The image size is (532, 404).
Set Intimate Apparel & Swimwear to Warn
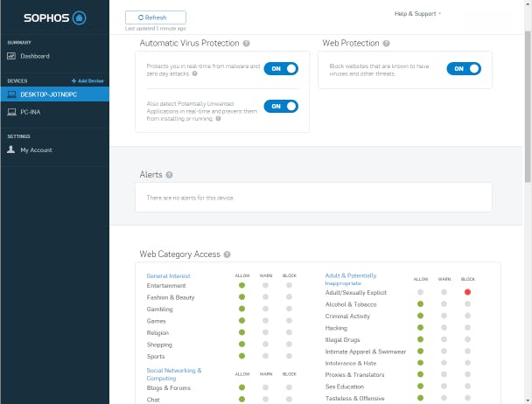click(444, 351)
